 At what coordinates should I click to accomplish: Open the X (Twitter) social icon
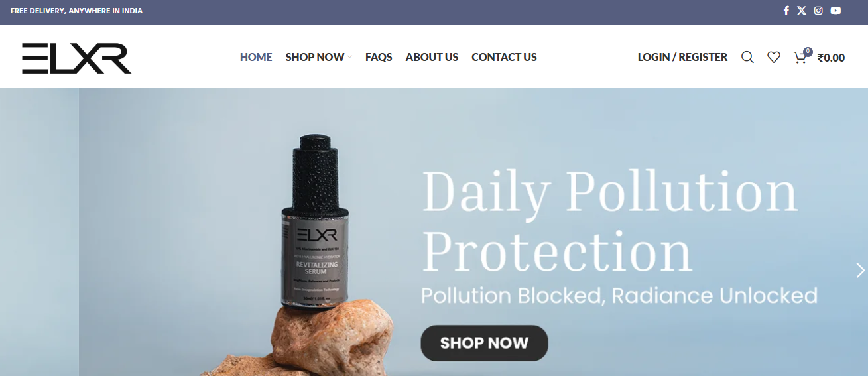(802, 11)
